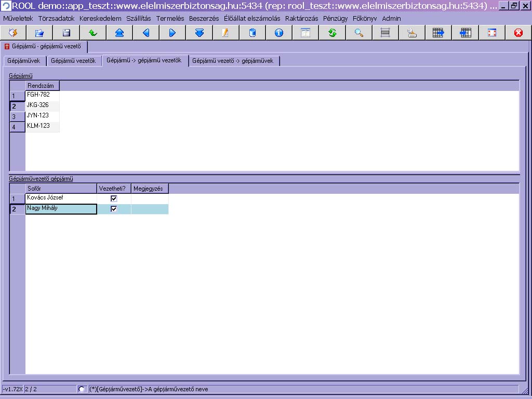Viewport: 532px width, 399px height.
Task: Click the table import left-arrow icon
Action: [x=465, y=33]
